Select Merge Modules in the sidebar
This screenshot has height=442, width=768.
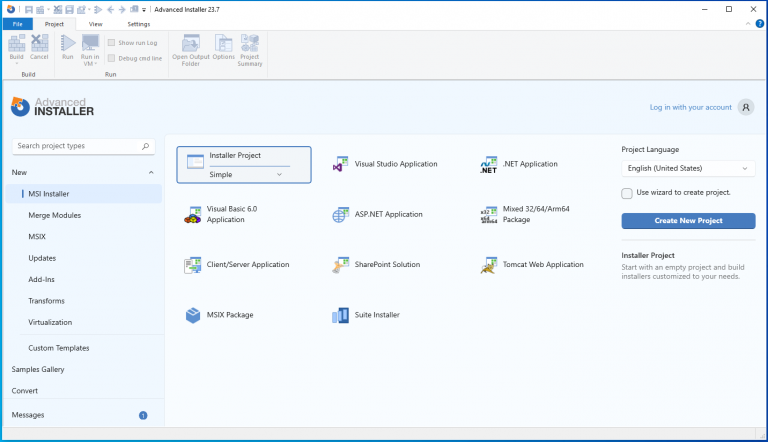point(84,216)
